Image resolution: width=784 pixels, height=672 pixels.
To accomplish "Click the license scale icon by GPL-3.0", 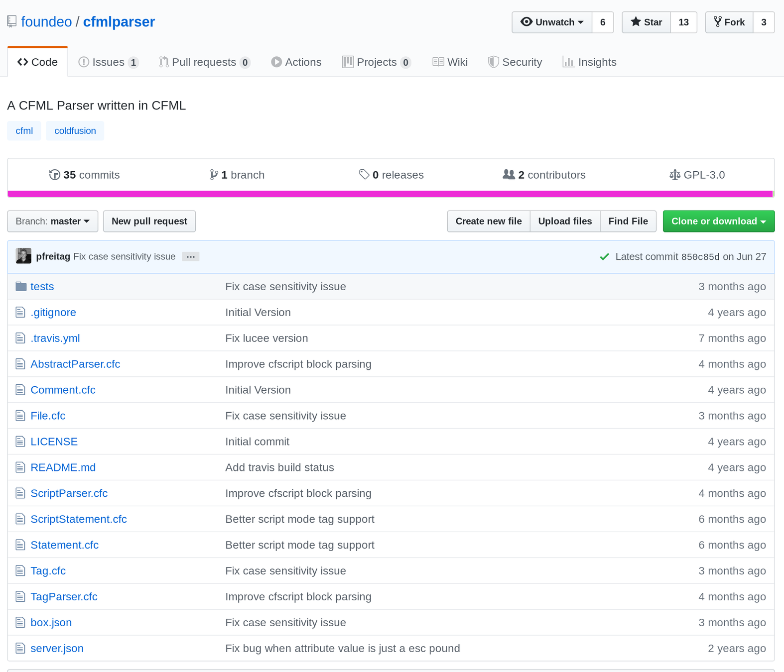I will [x=674, y=175].
